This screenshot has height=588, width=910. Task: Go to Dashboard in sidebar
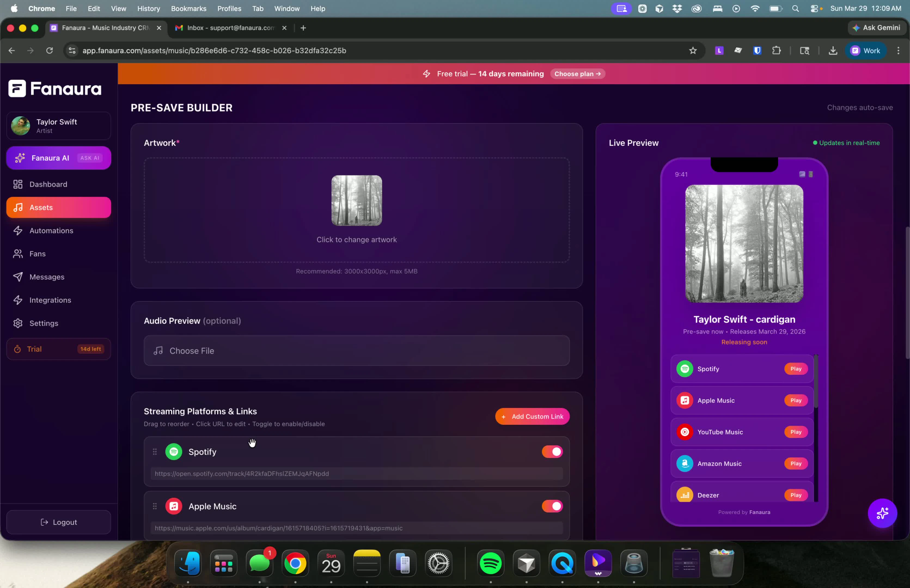tap(59, 184)
